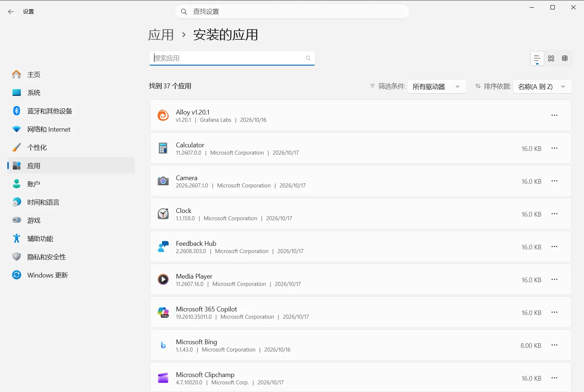
Task: Click the Clock app icon
Action: point(163,214)
